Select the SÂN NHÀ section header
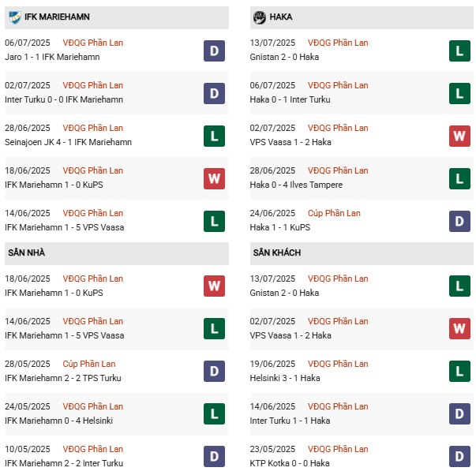This screenshot has height=475, width=476. pyautogui.click(x=27, y=252)
